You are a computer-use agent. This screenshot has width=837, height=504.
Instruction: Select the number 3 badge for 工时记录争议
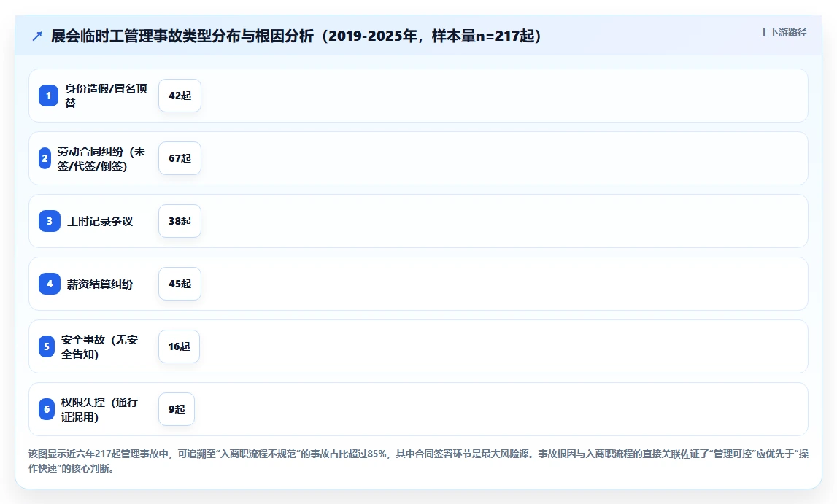50,221
